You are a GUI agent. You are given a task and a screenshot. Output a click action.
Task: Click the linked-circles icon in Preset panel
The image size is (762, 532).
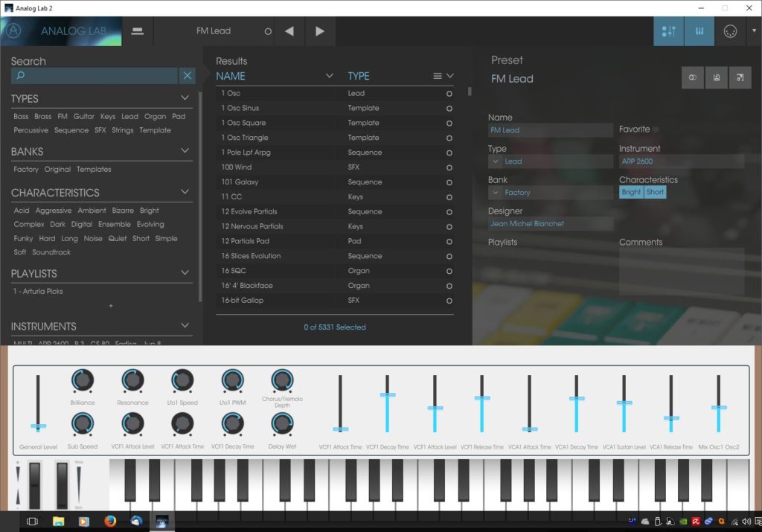click(693, 77)
